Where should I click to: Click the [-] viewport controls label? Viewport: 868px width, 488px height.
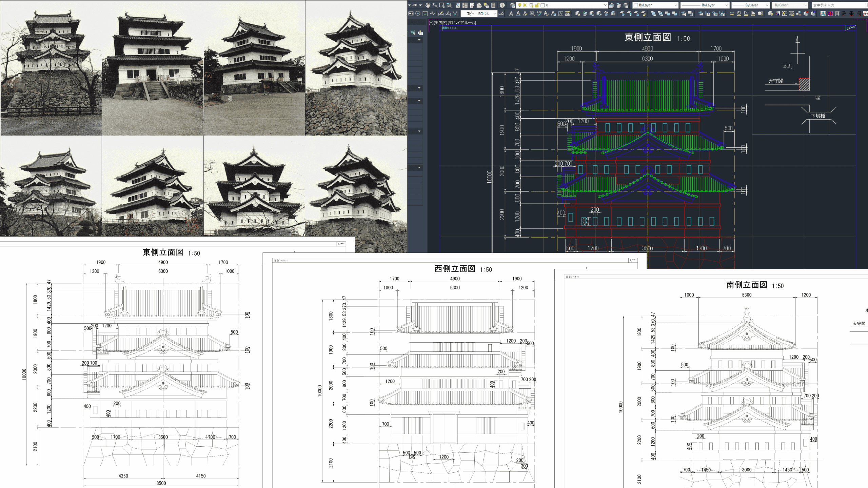pyautogui.click(x=431, y=23)
